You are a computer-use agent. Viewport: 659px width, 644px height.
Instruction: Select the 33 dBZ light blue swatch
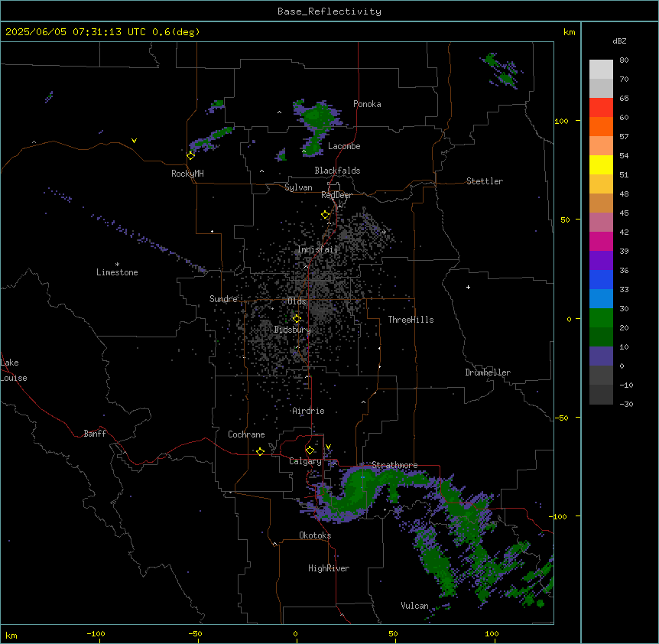pos(601,298)
